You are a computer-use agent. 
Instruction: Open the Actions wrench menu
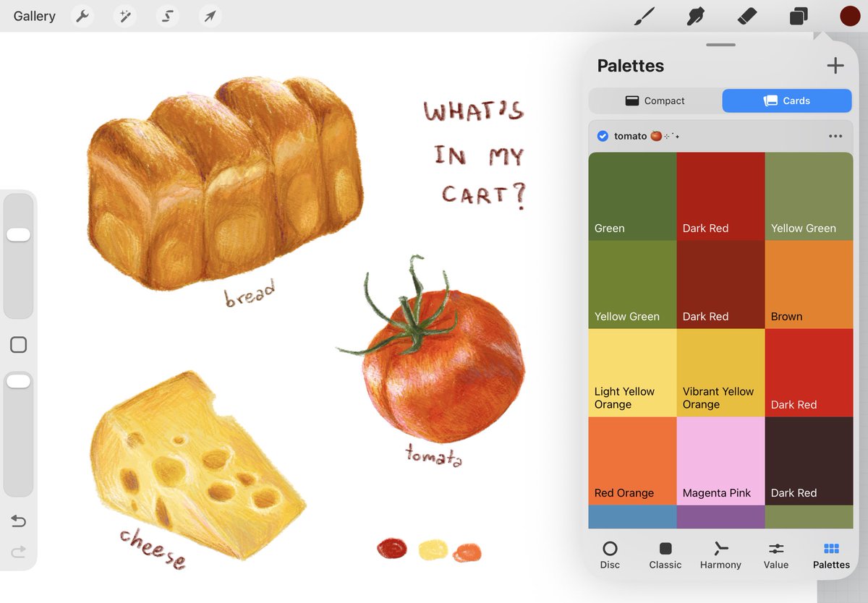pyautogui.click(x=84, y=16)
